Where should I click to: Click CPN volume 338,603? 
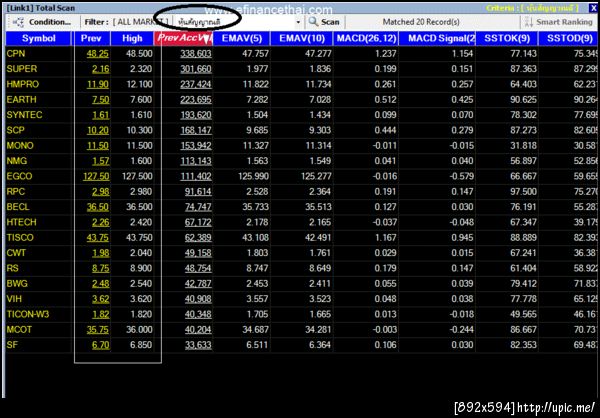tap(196, 54)
